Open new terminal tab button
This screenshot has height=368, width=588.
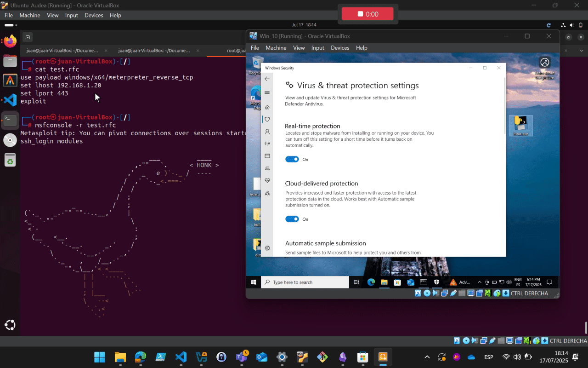point(28,37)
